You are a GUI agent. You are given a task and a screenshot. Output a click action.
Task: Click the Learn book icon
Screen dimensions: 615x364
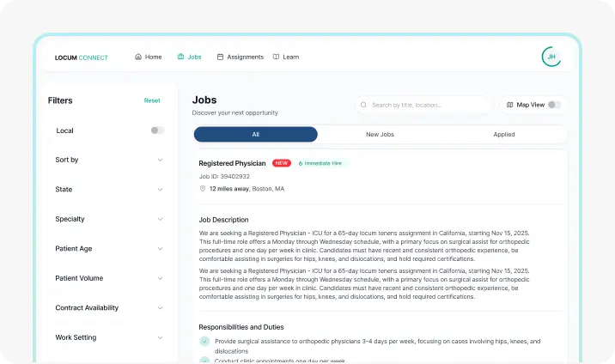(x=276, y=58)
